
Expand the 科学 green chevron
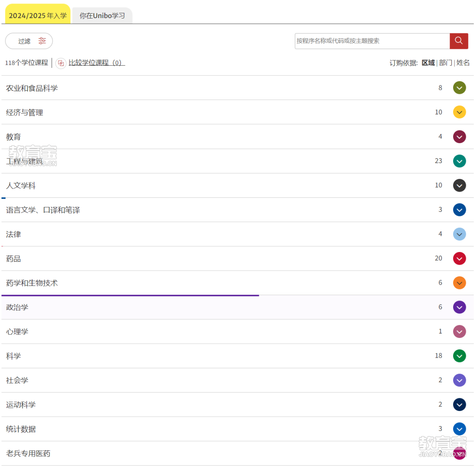tap(459, 356)
